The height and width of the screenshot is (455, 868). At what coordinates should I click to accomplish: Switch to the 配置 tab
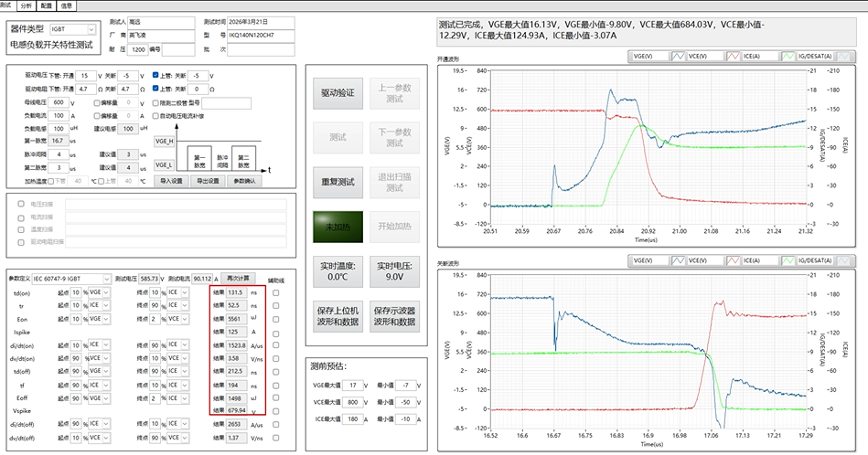point(47,5)
